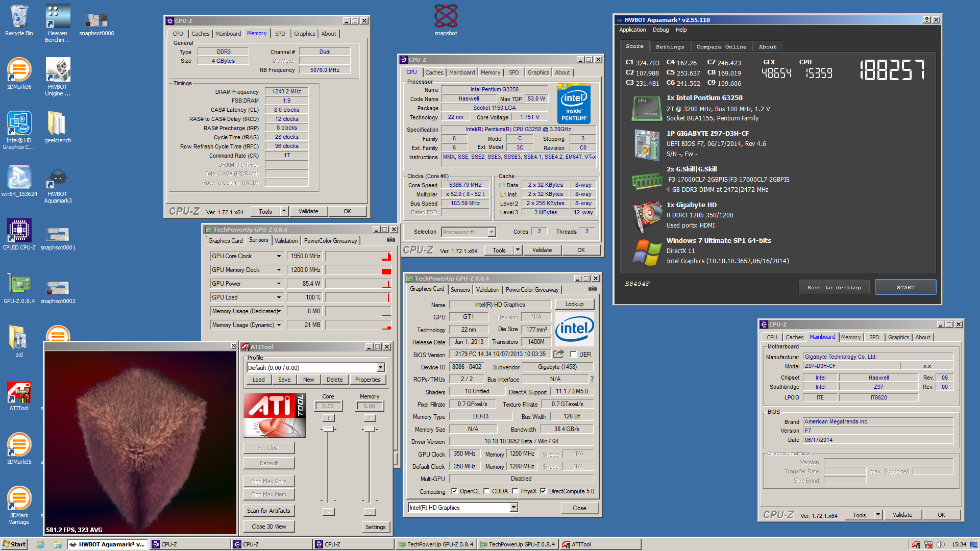Click the Windows Start button
The width and height of the screenshot is (980, 551).
[14, 544]
